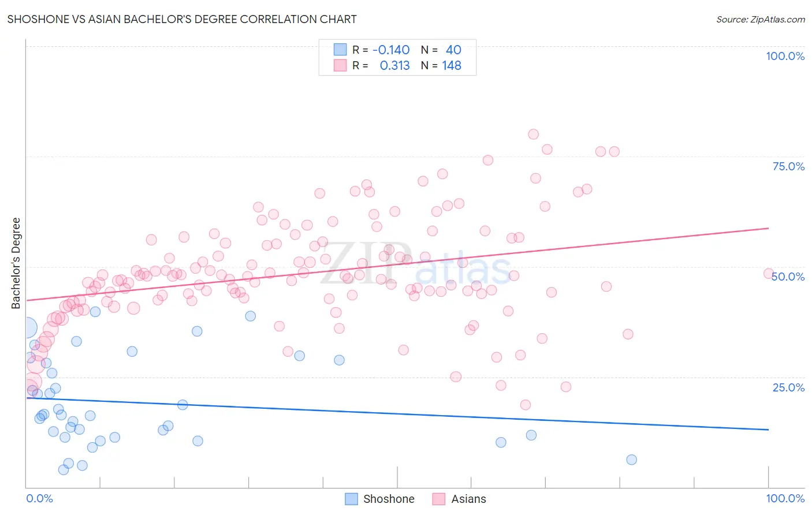The width and height of the screenshot is (812, 515).
Task: Open the ZipAtlas.com source link
Action: tap(761, 19)
